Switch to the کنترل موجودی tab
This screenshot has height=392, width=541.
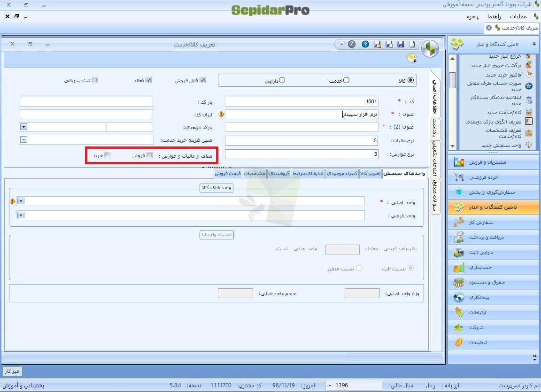coord(342,173)
